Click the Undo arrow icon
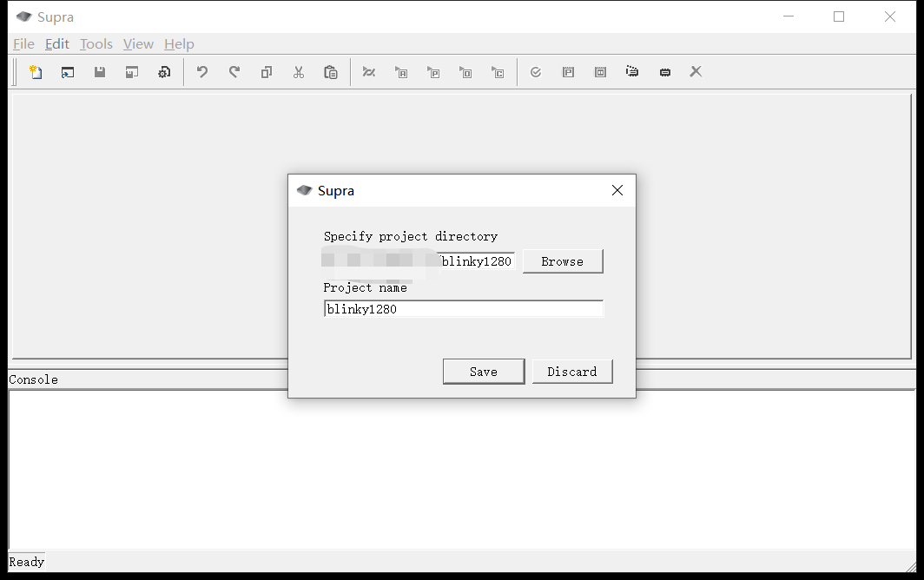This screenshot has height=580, width=924. coord(202,72)
